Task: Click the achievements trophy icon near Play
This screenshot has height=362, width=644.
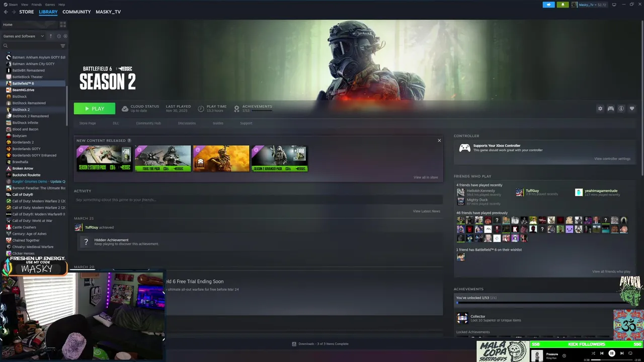Action: pos(236,109)
